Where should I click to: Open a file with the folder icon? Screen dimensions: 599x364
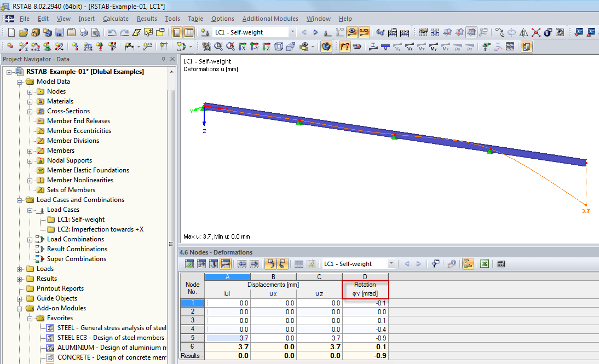point(24,32)
